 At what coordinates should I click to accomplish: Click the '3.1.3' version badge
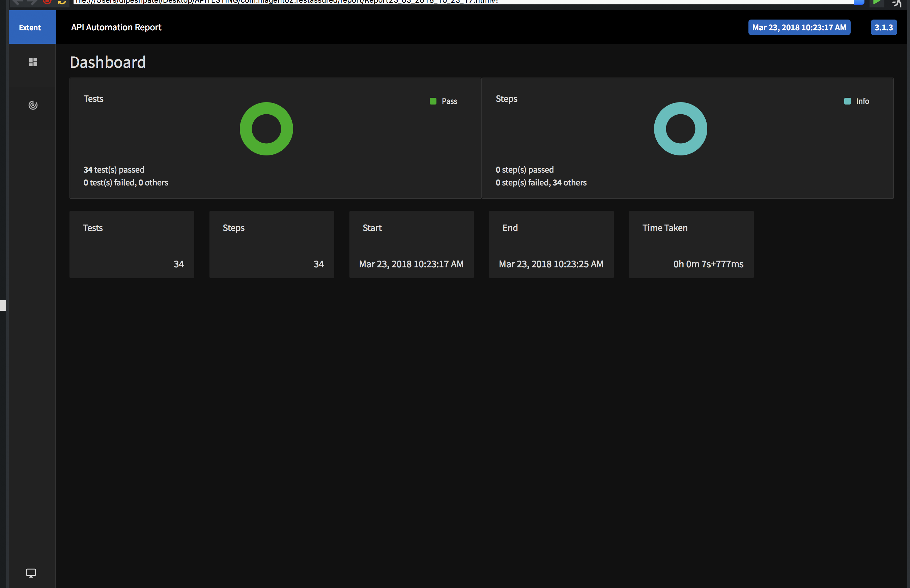[x=884, y=27]
